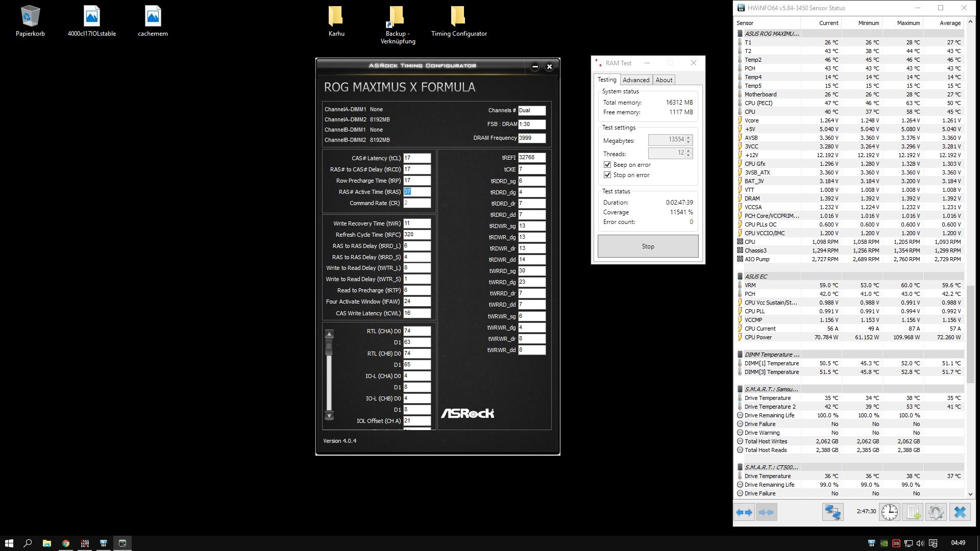Click the HWiNFO sensor list scrollbar thumb
980x551 pixels.
tap(970, 334)
